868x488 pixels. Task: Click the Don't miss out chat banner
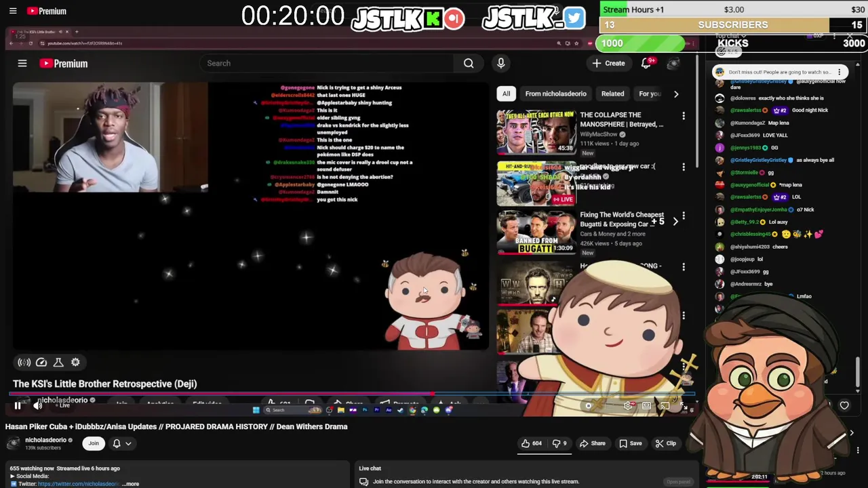click(x=780, y=72)
